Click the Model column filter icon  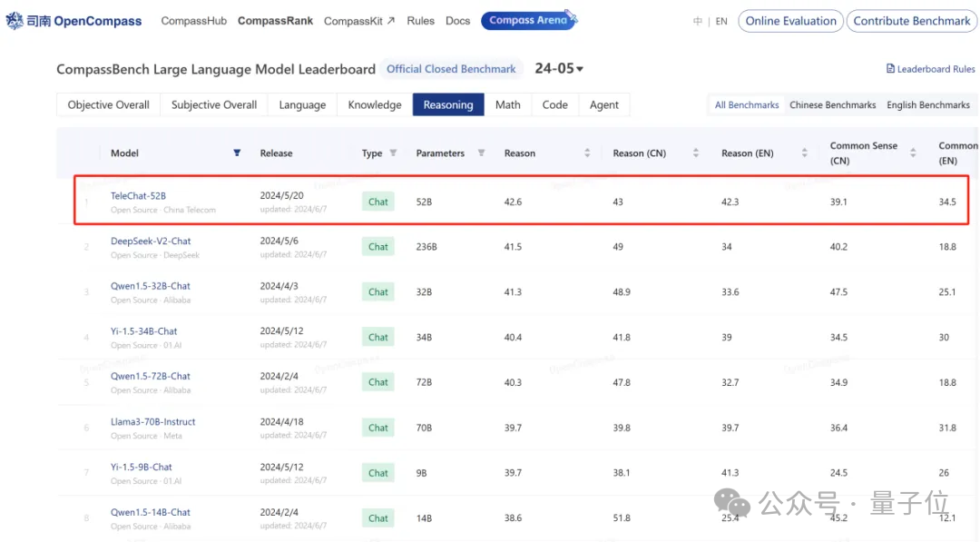pyautogui.click(x=237, y=153)
